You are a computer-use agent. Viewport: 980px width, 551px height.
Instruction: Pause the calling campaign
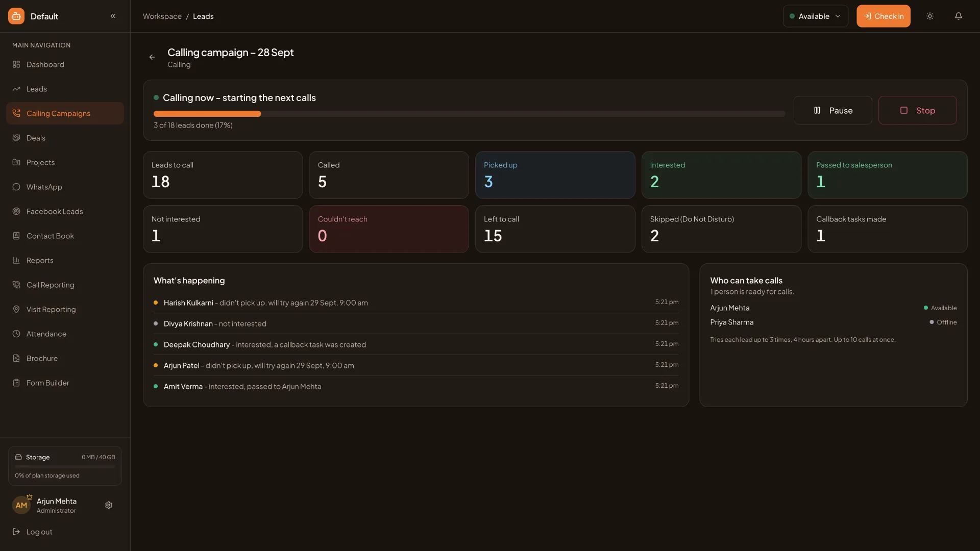(832, 110)
